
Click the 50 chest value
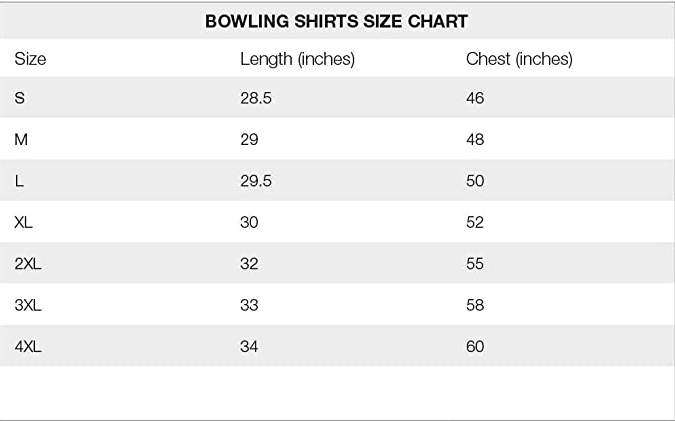(x=475, y=181)
